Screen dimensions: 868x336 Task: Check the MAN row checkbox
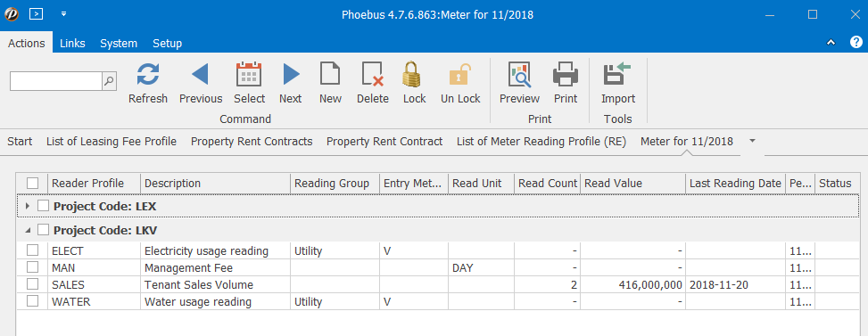(33, 267)
